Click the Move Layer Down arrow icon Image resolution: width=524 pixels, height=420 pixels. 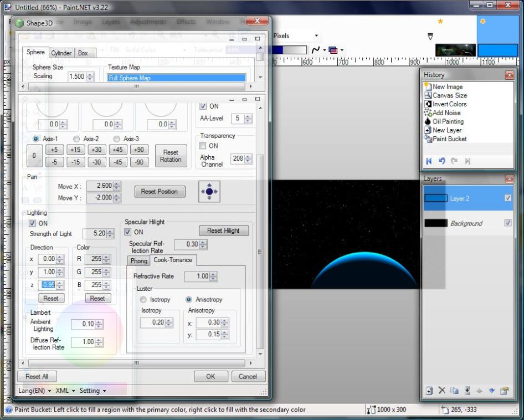tap(491, 391)
